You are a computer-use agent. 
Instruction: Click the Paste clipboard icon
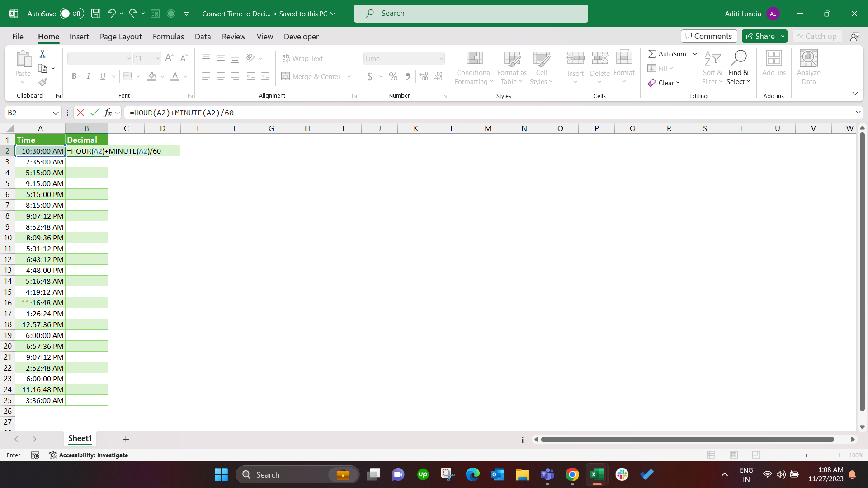23,59
